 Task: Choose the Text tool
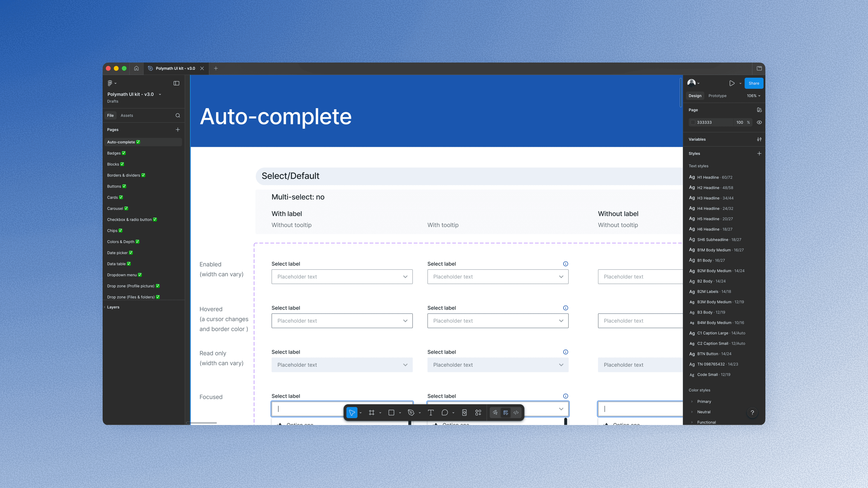point(431,413)
